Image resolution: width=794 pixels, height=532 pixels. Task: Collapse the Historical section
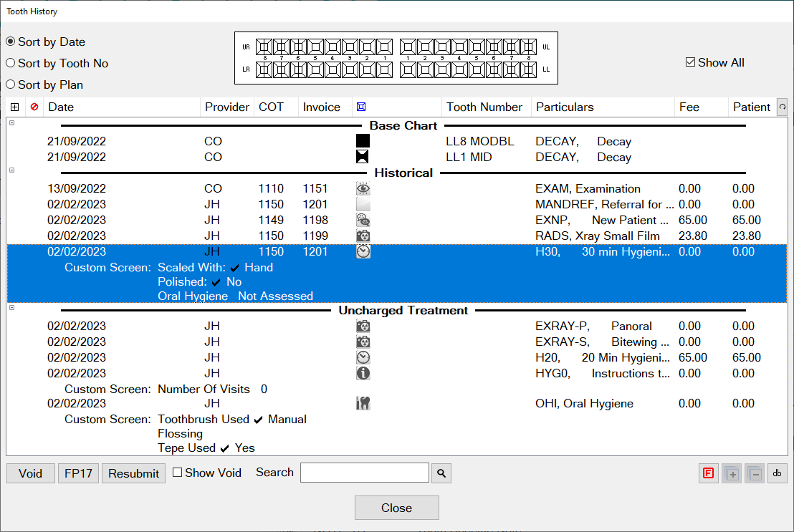[x=11, y=170]
